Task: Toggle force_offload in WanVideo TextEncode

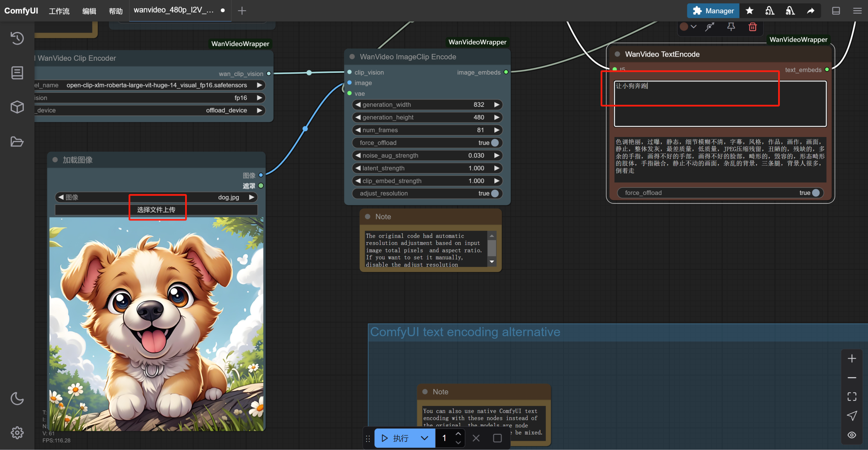Action: pos(816,193)
